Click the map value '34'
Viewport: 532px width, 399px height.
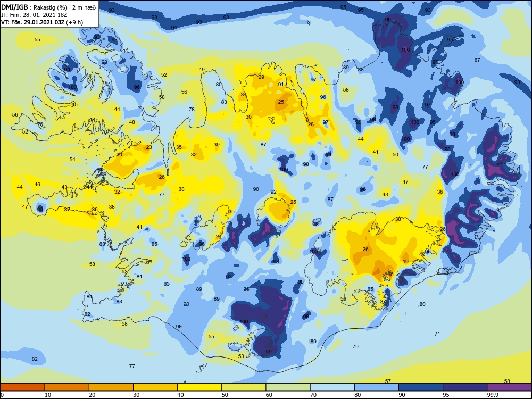click(244, 94)
